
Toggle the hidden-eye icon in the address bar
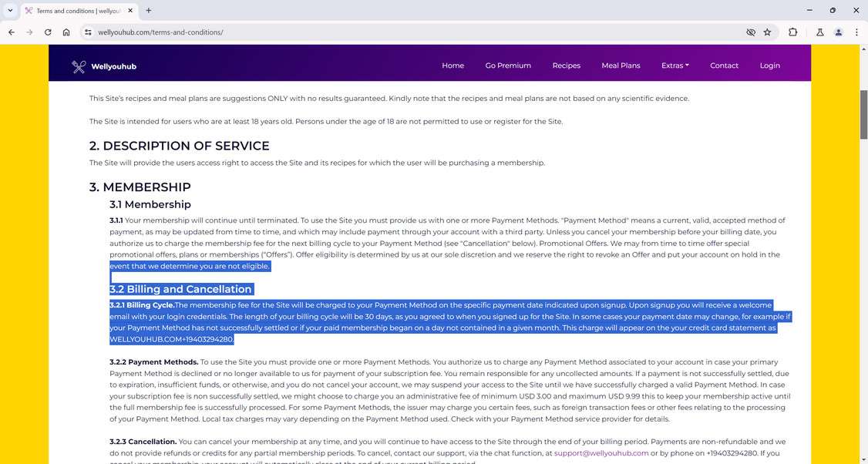click(x=749, y=32)
